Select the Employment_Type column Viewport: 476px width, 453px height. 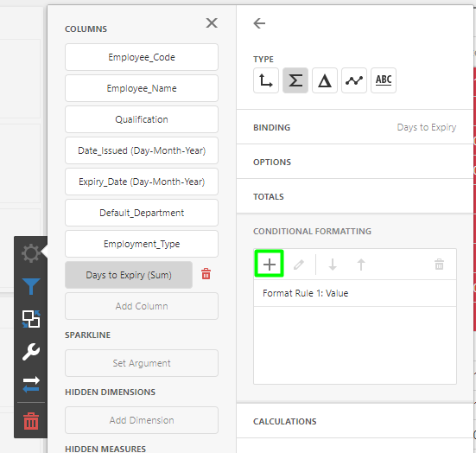(x=142, y=244)
